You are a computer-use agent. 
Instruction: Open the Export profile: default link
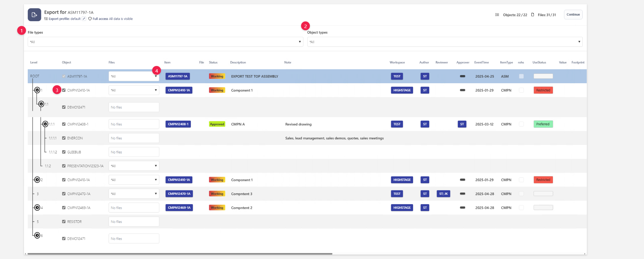point(64,19)
